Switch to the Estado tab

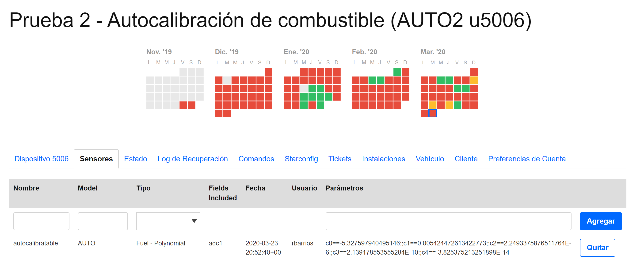click(x=135, y=159)
